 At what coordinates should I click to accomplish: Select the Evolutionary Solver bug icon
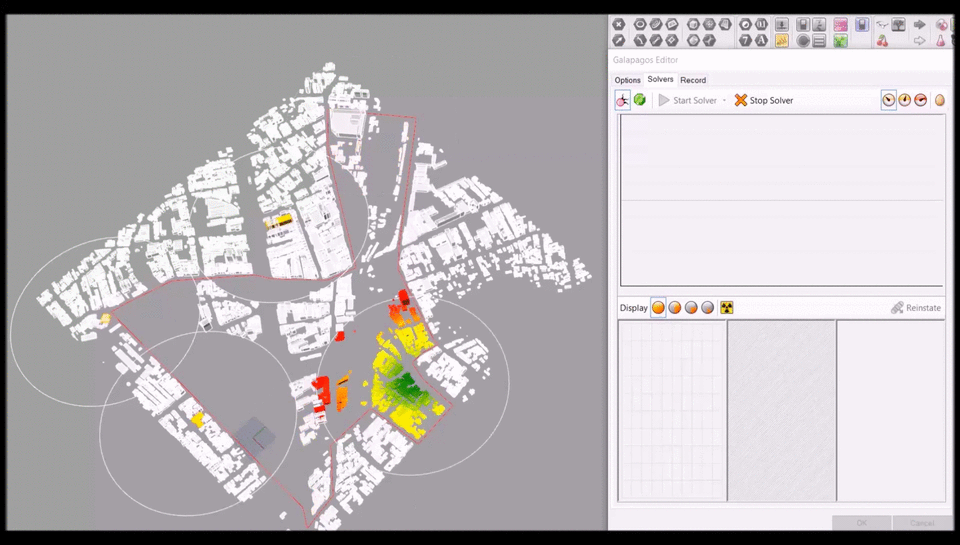pos(623,100)
